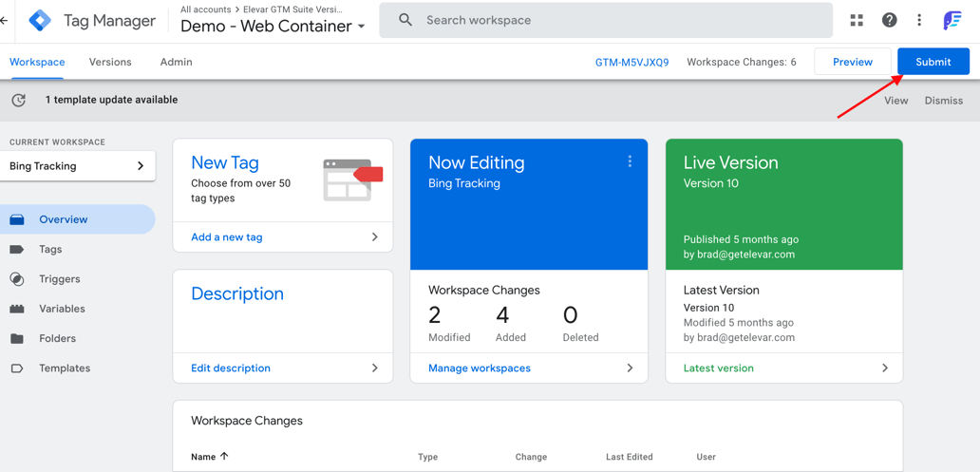Click the Preview button
The height and width of the screenshot is (472, 980).
coord(853,62)
